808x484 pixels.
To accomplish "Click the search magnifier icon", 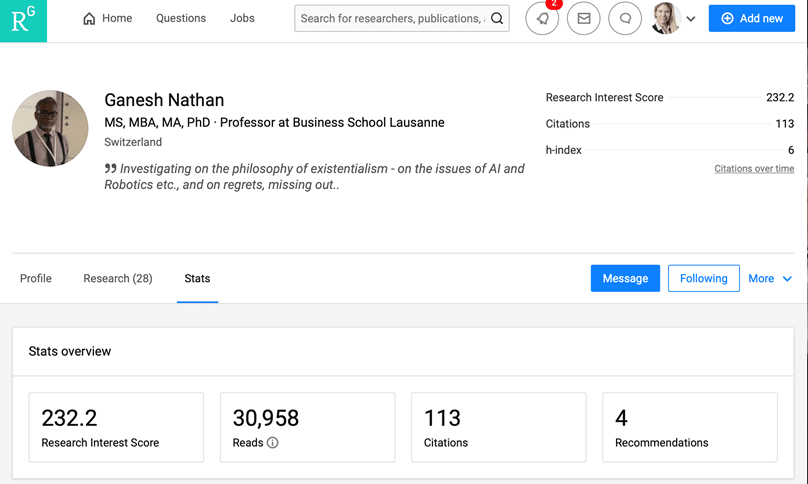I will [x=497, y=19].
